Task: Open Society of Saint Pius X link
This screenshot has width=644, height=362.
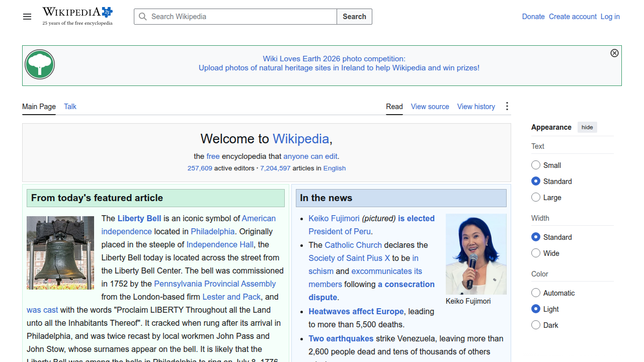Action: click(x=349, y=258)
